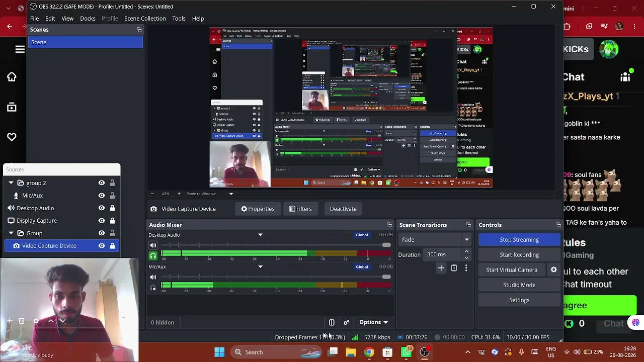Enable Studio Mode
This screenshot has width=644, height=362.
[x=519, y=285]
